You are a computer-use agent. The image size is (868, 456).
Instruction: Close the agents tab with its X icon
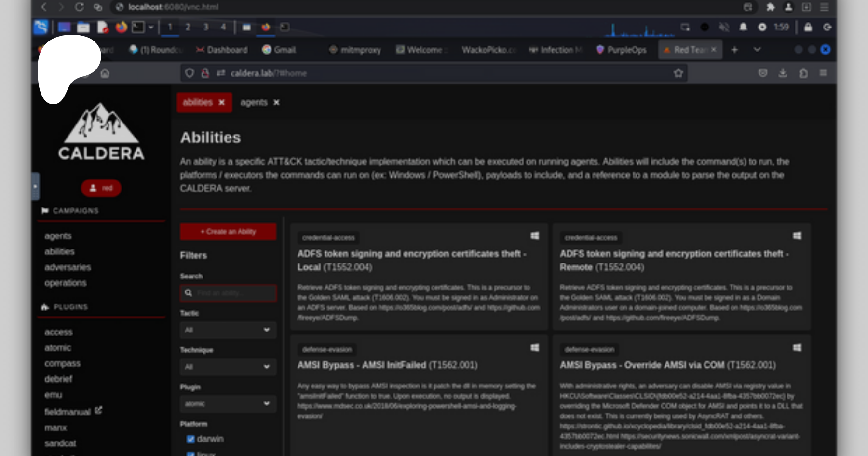(276, 103)
